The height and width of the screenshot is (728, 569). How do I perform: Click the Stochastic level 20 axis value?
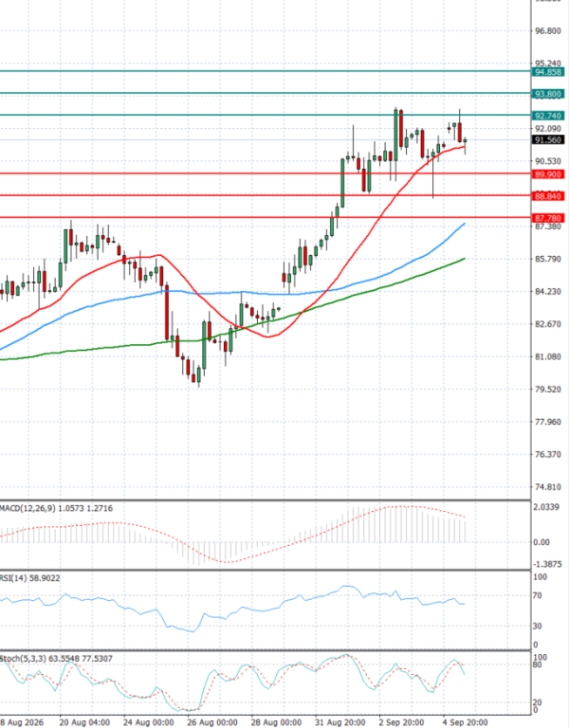click(x=538, y=703)
